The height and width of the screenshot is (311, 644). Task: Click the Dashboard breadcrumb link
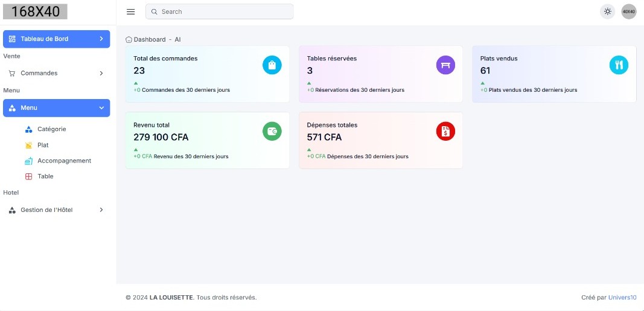point(150,40)
